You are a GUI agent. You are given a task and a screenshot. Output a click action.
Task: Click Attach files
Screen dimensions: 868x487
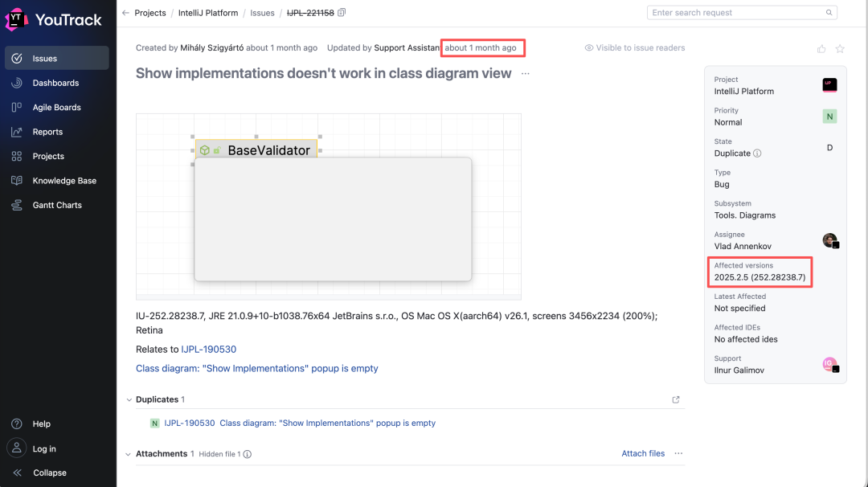(x=643, y=453)
